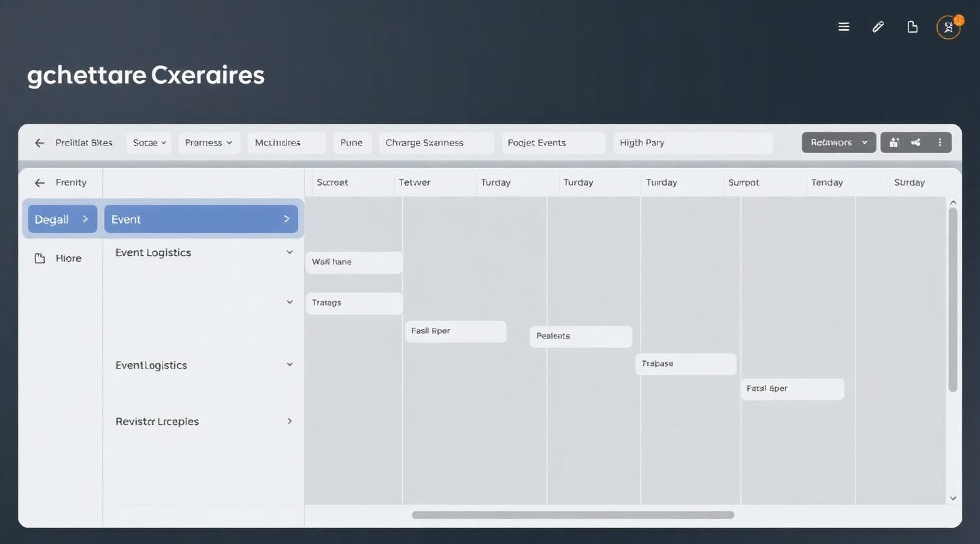This screenshot has width=980, height=544.
Task: Click the Surrpot column header
Action: 743,182
